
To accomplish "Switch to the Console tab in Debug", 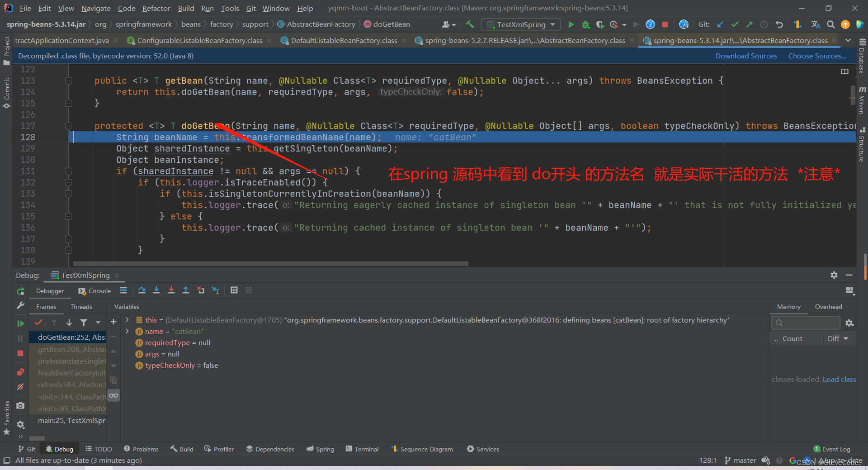I will (x=95, y=291).
